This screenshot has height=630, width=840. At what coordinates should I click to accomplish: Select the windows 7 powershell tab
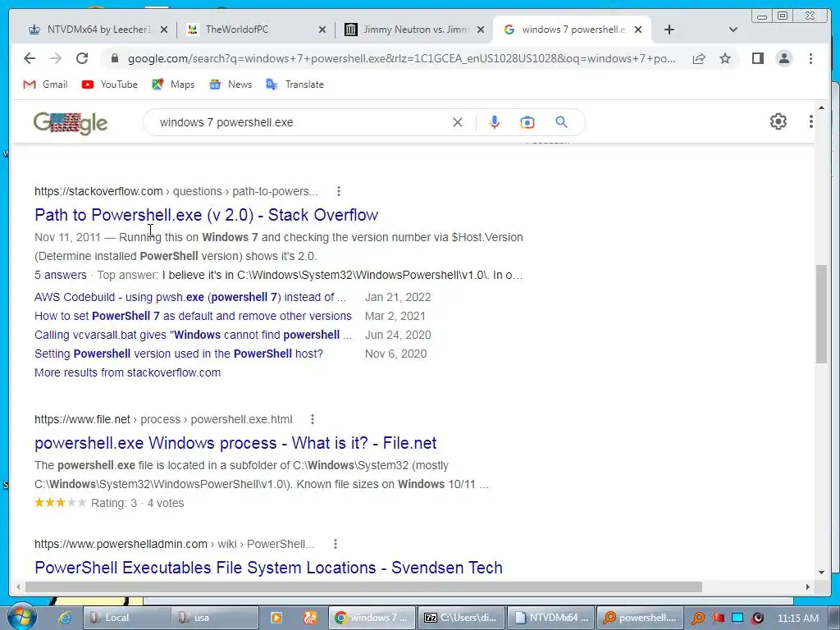(572, 30)
